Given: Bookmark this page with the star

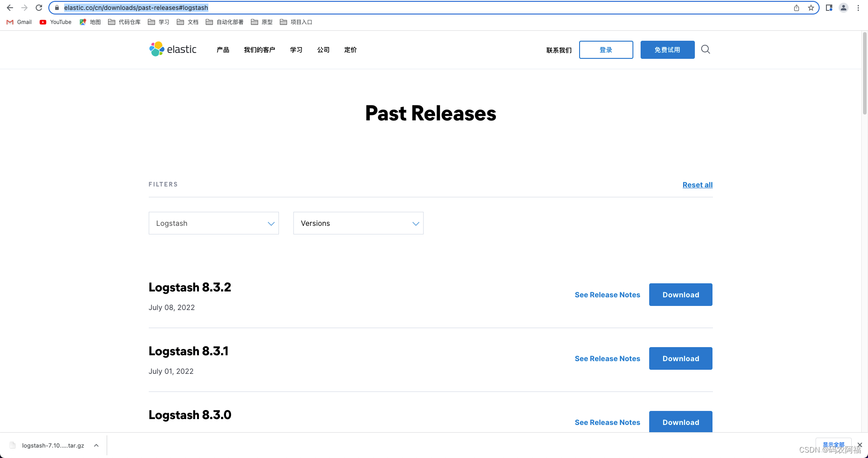Looking at the screenshot, I should 811,8.
